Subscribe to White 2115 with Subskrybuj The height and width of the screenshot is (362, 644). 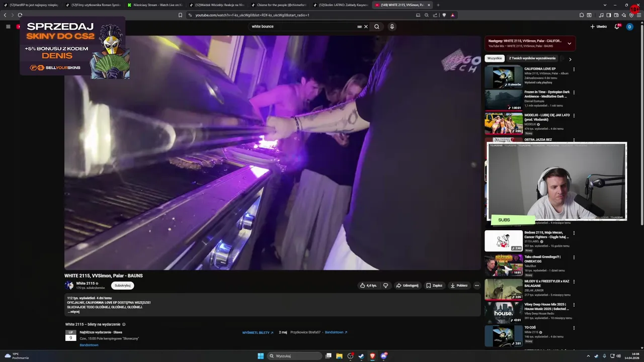[x=122, y=286]
